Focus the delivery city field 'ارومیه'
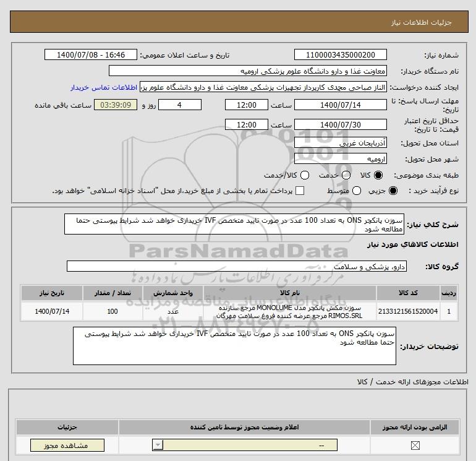 coord(341,158)
